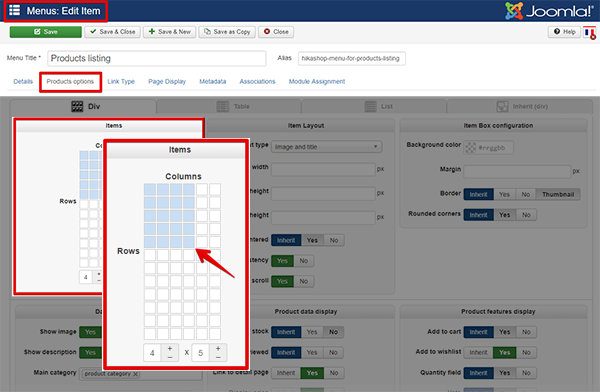Set Quantity field to Yes
This screenshot has width=600, height=392.
pyautogui.click(x=504, y=373)
